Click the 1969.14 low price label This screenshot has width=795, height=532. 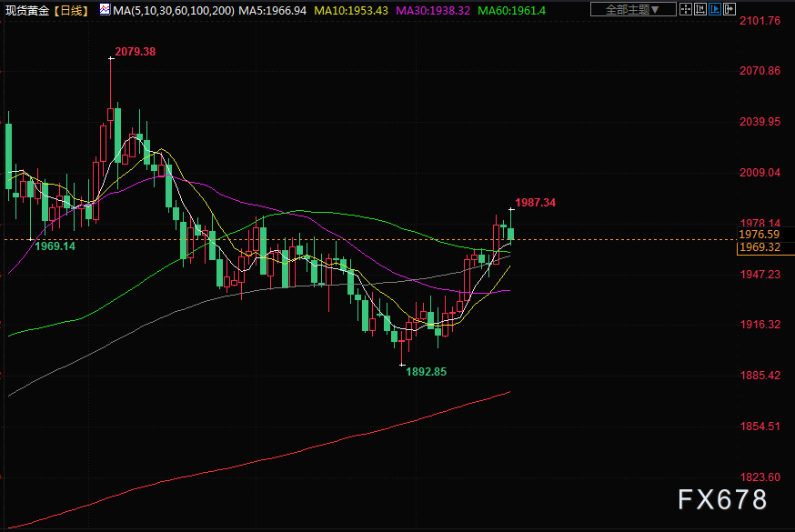pyautogui.click(x=55, y=246)
